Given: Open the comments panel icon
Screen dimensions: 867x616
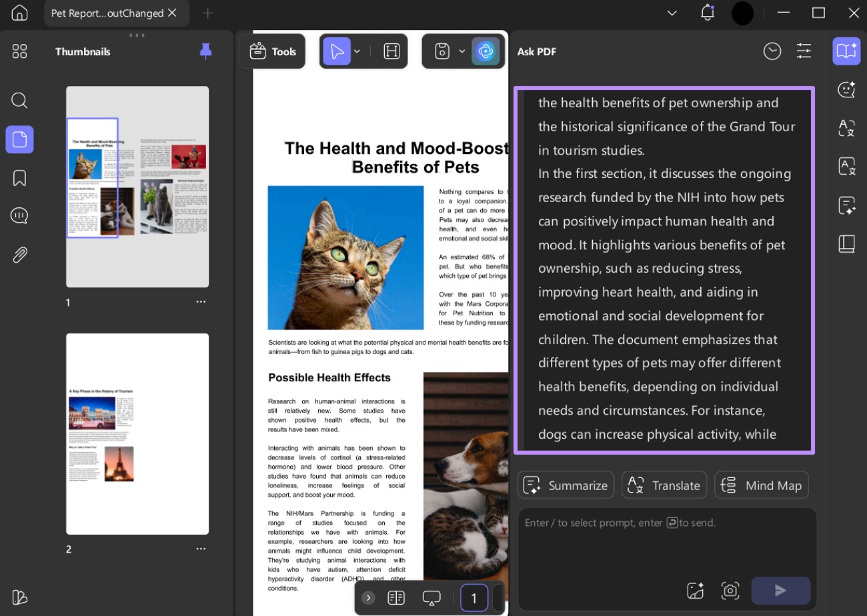Looking at the screenshot, I should (x=19, y=215).
